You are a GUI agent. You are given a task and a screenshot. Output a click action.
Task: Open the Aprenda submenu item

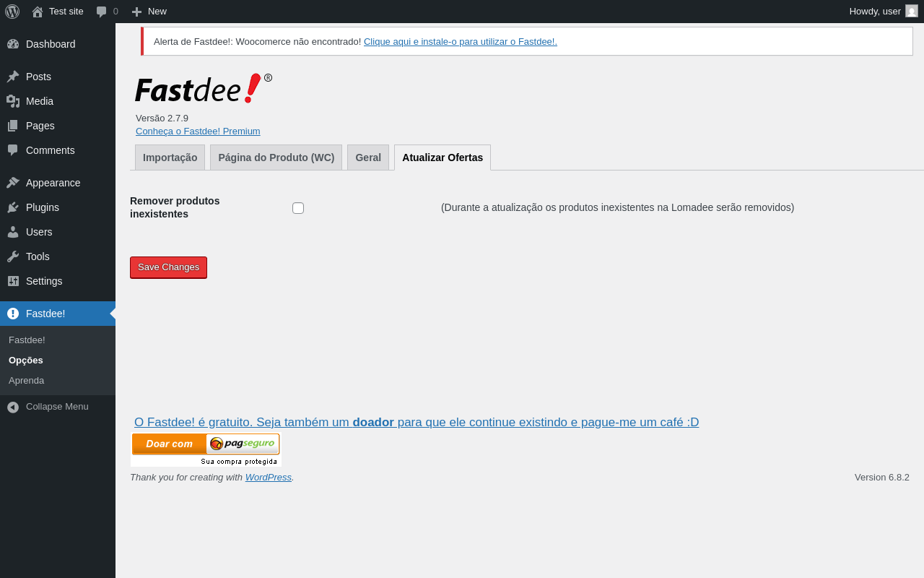pyautogui.click(x=26, y=380)
